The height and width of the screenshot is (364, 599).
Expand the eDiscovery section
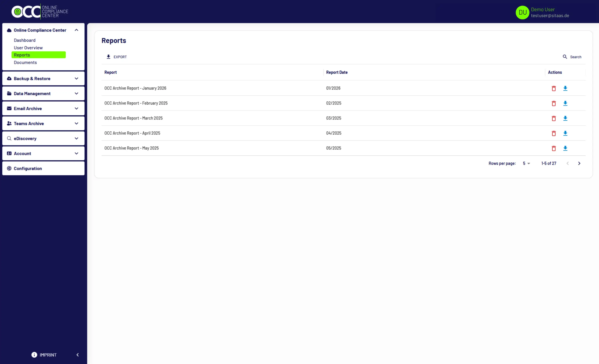pos(43,138)
